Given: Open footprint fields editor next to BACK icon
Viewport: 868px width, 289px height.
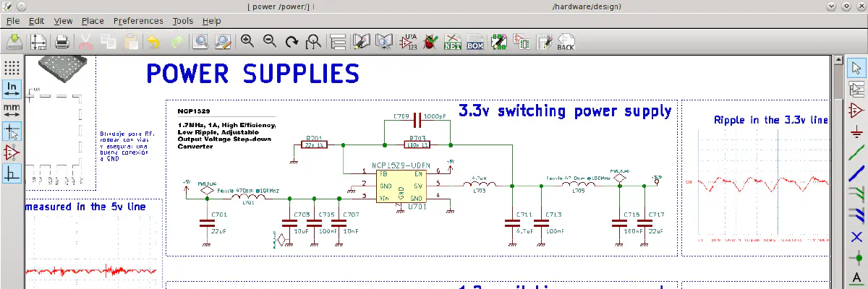Looking at the screenshot, I should (544, 42).
